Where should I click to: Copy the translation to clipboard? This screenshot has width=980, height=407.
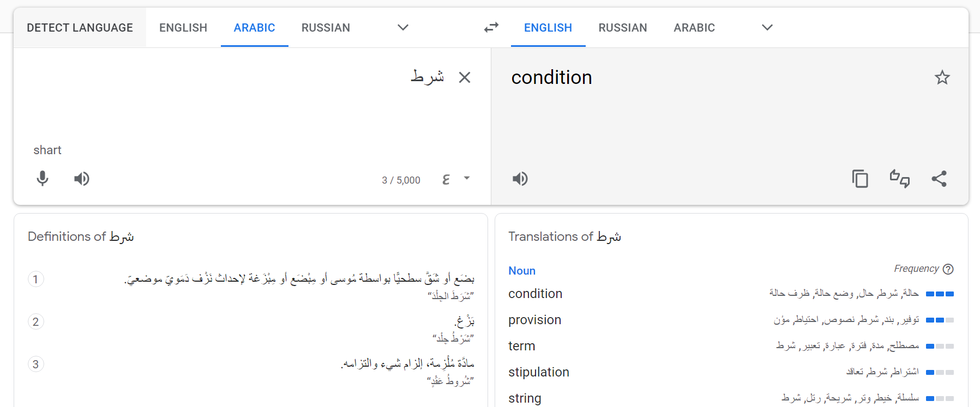click(860, 179)
